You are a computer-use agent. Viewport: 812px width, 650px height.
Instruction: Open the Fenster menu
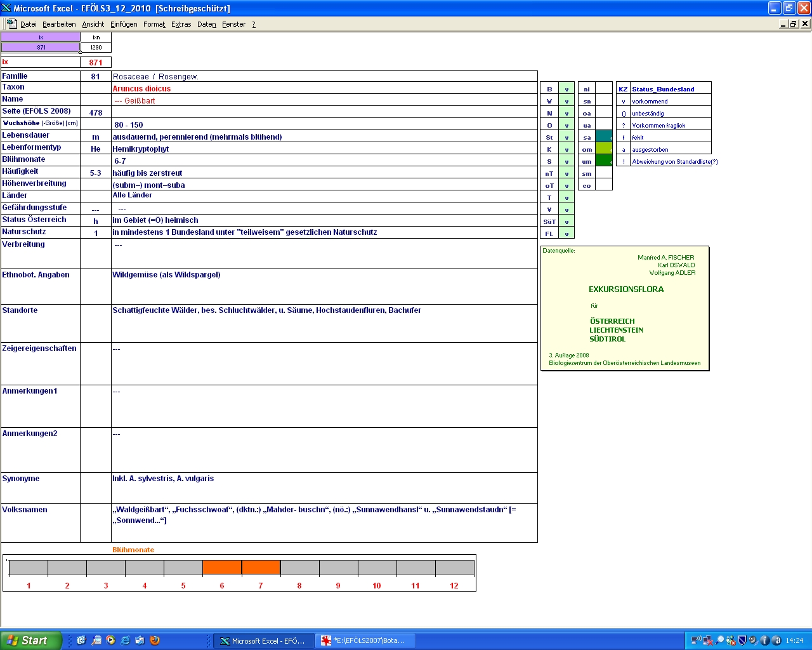point(234,24)
